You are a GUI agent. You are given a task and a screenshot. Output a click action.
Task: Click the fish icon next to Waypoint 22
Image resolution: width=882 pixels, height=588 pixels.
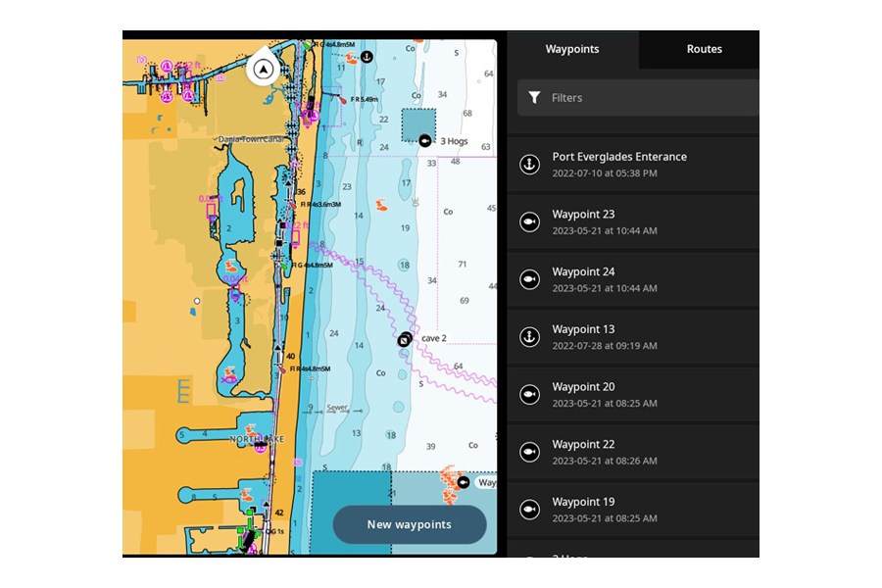tap(529, 452)
